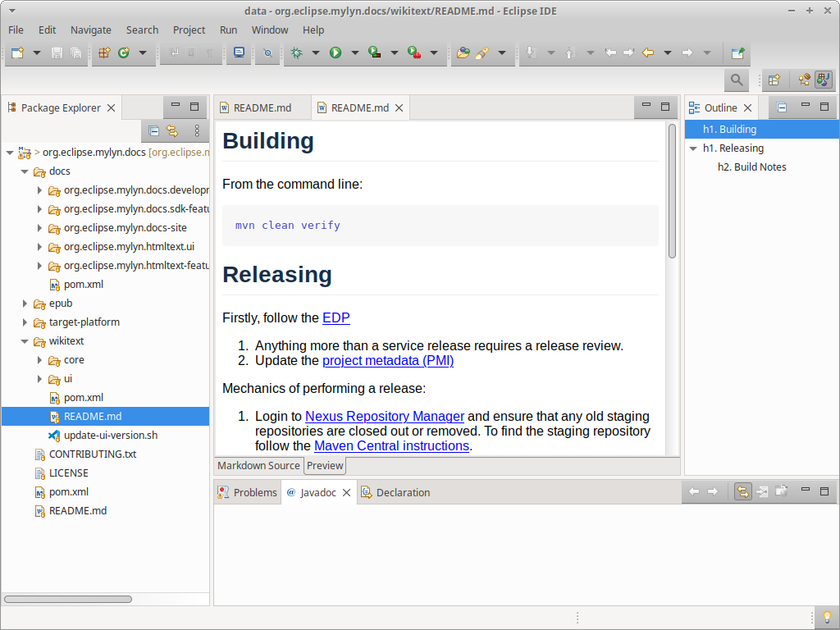Open the Package Explorer view menu
Viewport: 840px width, 630px height.
(x=197, y=130)
